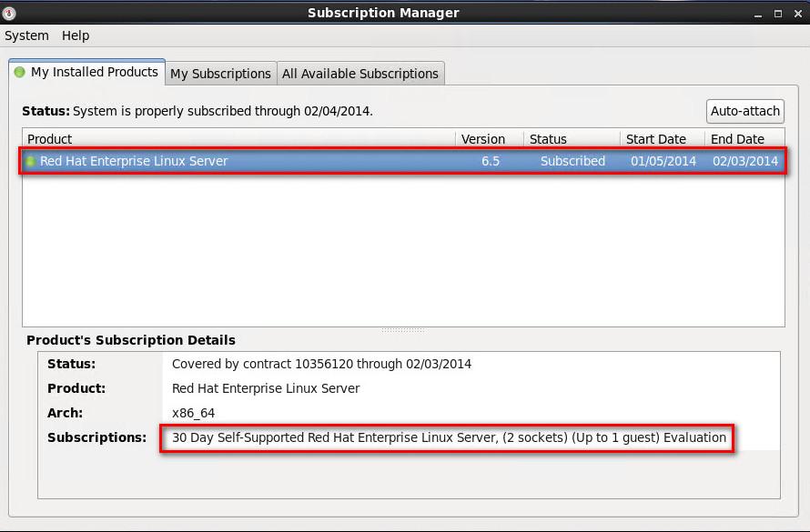Open the Help menu
The width and height of the screenshot is (810, 532).
coord(76,35)
